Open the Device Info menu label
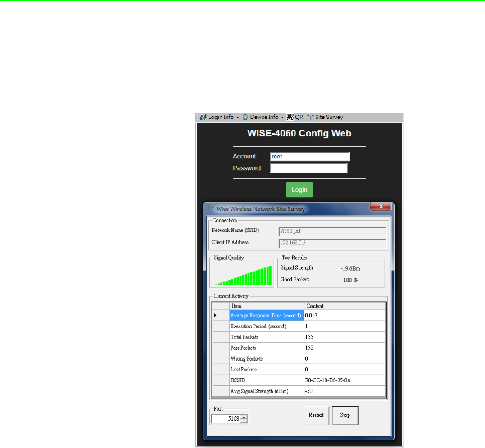This screenshot has height=448, width=485. [264, 117]
